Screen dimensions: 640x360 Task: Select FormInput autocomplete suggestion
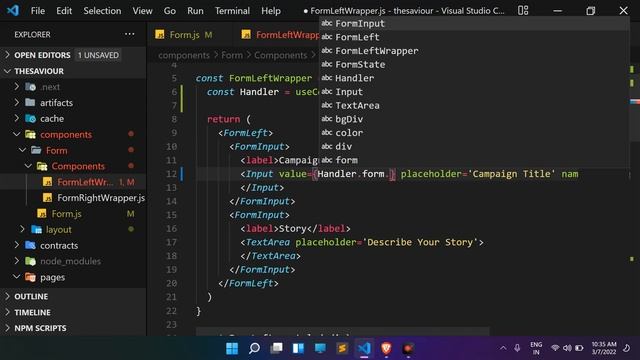click(473, 23)
